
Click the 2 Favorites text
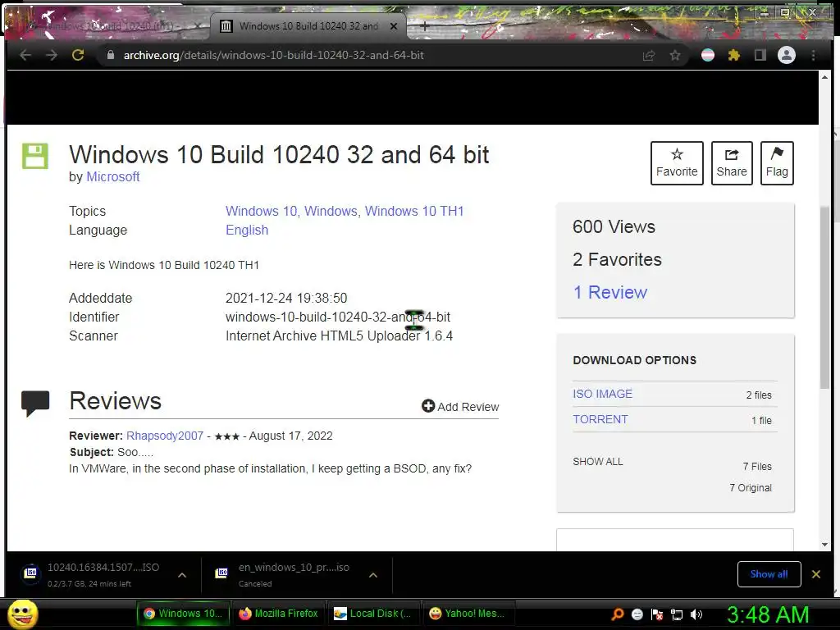coord(617,260)
